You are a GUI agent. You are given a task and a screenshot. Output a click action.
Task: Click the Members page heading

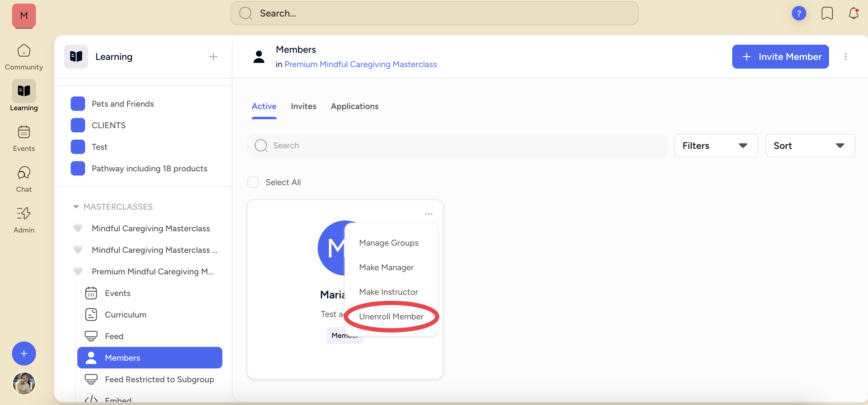[296, 49]
